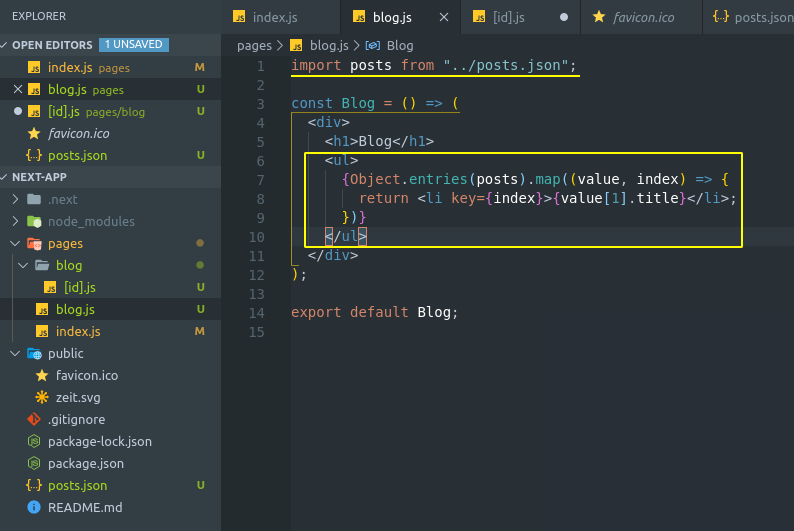Viewport: 794px width, 531px height.
Task: Click the node_modules folder icon
Action: coord(34,221)
